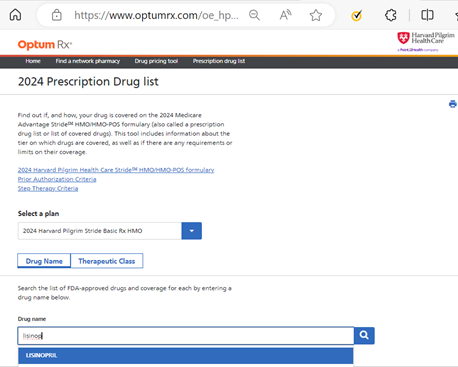Viewport: 458px width, 367px height.
Task: Focus the Drug name search field
Action: pos(186,336)
